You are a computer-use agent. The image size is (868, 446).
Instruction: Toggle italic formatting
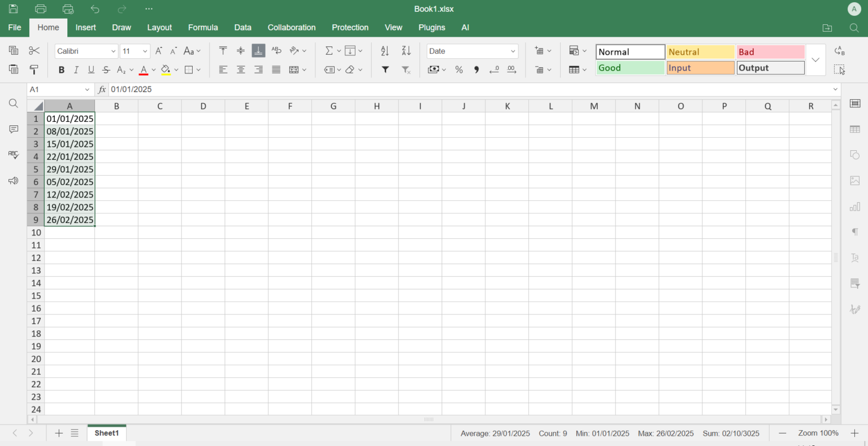tap(76, 69)
